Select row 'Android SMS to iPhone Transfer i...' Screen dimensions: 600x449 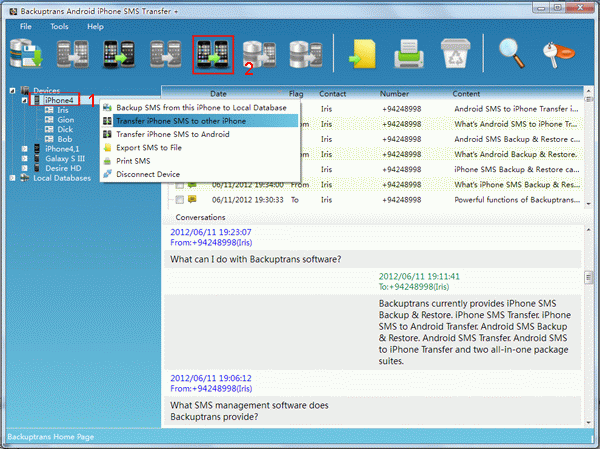pos(516,109)
